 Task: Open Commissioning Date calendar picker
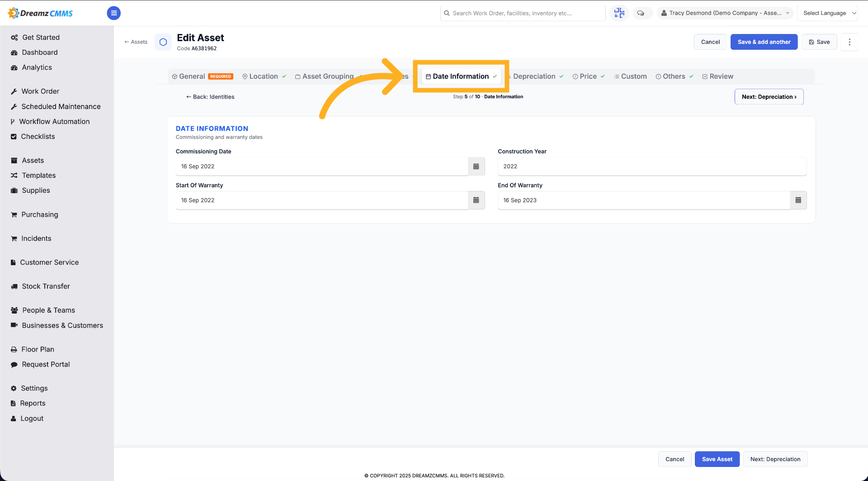pyautogui.click(x=476, y=167)
